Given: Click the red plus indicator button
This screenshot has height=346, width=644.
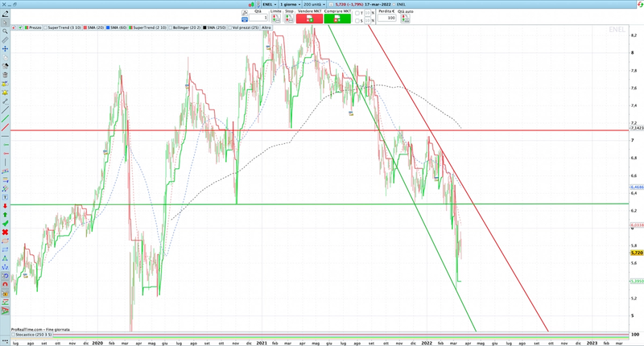Looking at the screenshot, I should click(x=14, y=27).
